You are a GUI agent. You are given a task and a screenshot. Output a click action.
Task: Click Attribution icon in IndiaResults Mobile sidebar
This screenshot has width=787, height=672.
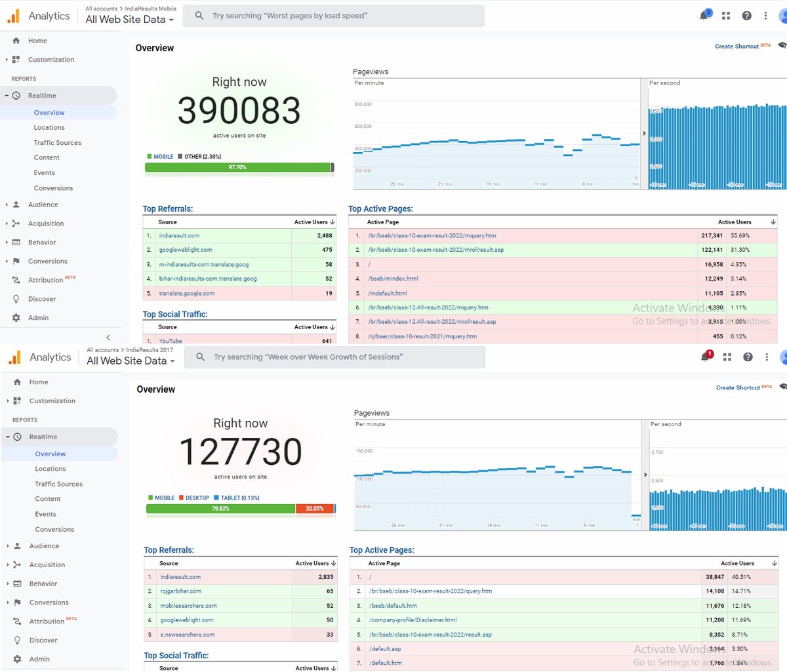(x=16, y=280)
